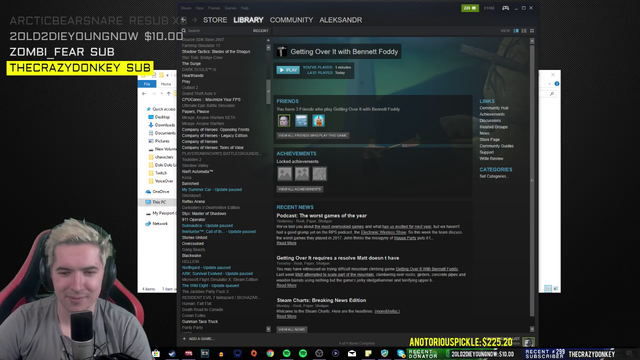Open first Spotify icon in the taskbar
The width and height of the screenshot is (640, 360).
(287, 353)
